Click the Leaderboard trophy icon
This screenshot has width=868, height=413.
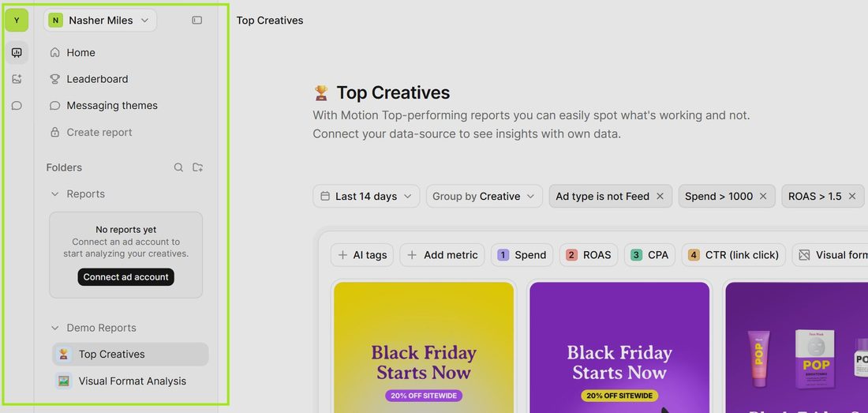coord(54,79)
